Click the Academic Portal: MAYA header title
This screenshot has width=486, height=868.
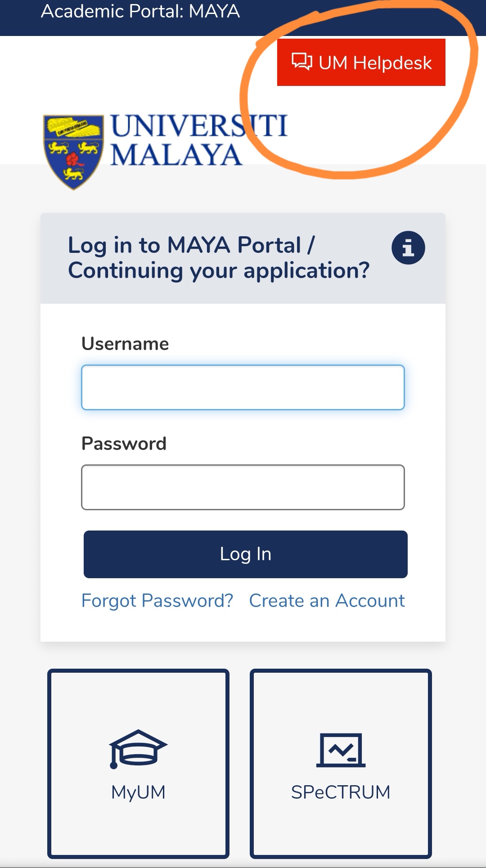pos(140,11)
